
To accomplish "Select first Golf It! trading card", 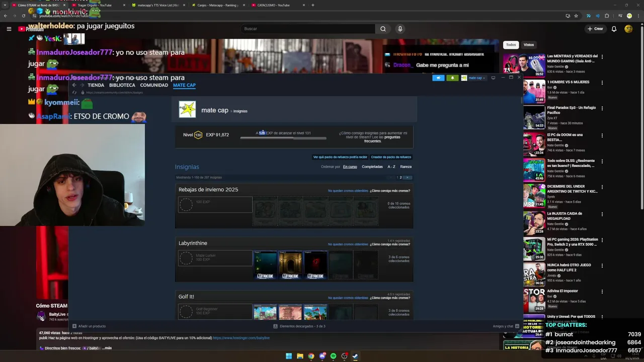I will [x=265, y=312].
